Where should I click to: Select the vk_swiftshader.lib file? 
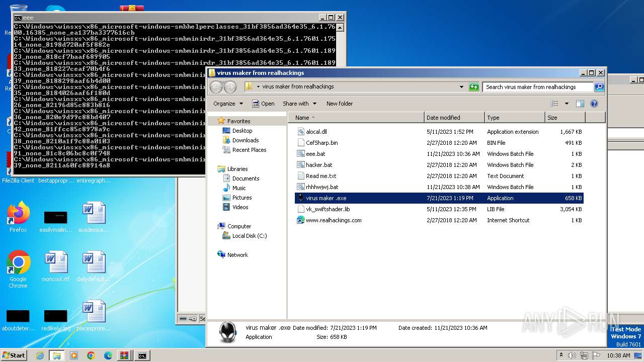click(328, 209)
